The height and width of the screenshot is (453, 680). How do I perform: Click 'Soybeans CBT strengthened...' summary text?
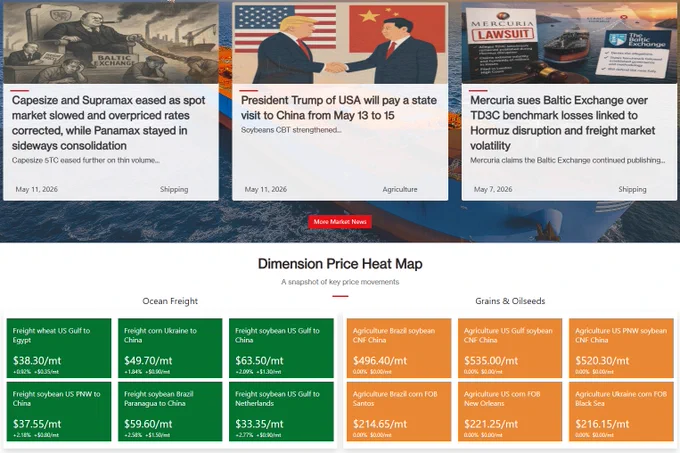click(291, 130)
